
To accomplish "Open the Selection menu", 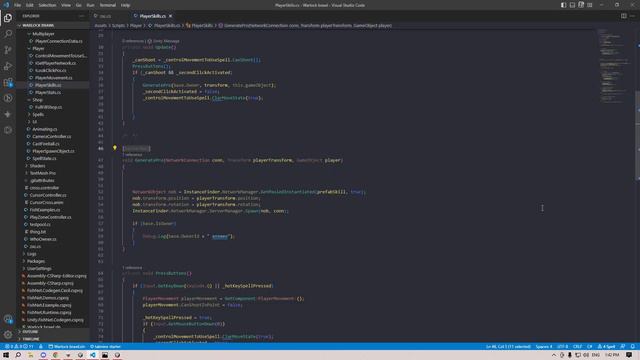I will coord(47,5).
